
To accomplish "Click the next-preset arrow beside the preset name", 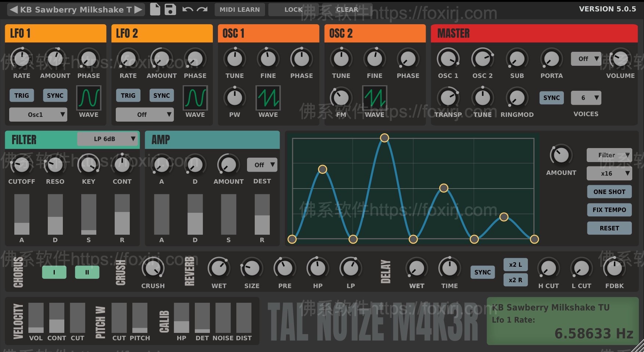I will pyautogui.click(x=139, y=10).
